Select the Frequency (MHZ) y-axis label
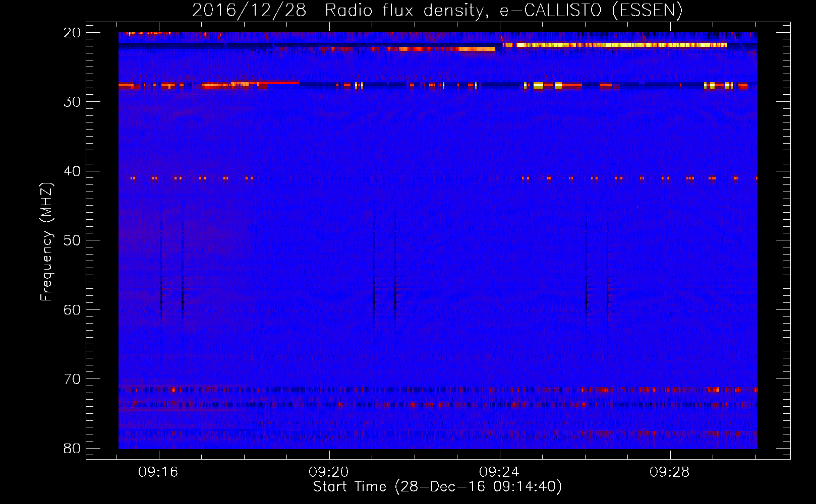Viewport: 816px width, 504px height. pyautogui.click(x=46, y=241)
